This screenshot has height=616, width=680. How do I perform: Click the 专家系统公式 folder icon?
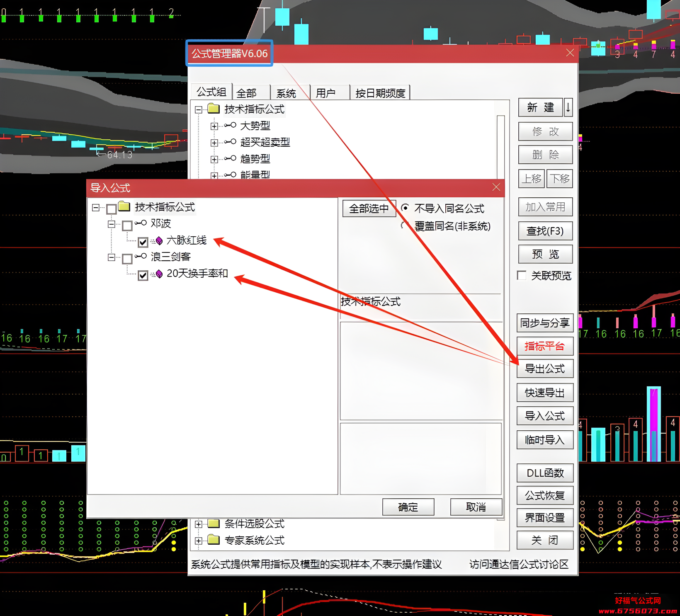click(x=214, y=540)
